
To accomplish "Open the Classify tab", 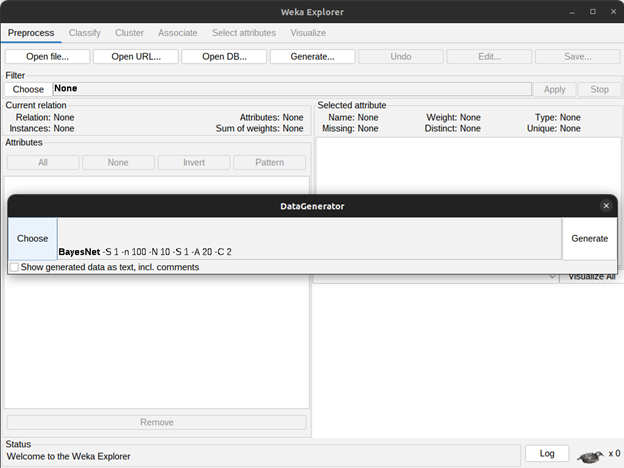I will tap(84, 33).
